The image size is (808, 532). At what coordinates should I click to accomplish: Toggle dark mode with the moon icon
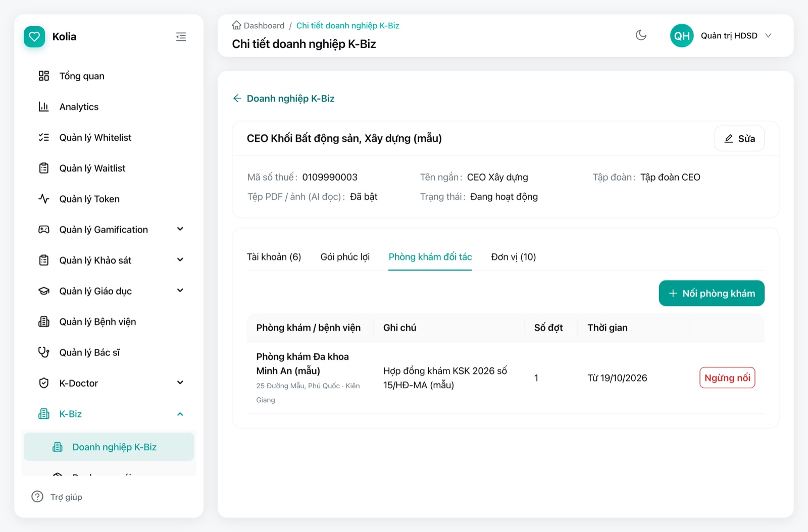[641, 35]
